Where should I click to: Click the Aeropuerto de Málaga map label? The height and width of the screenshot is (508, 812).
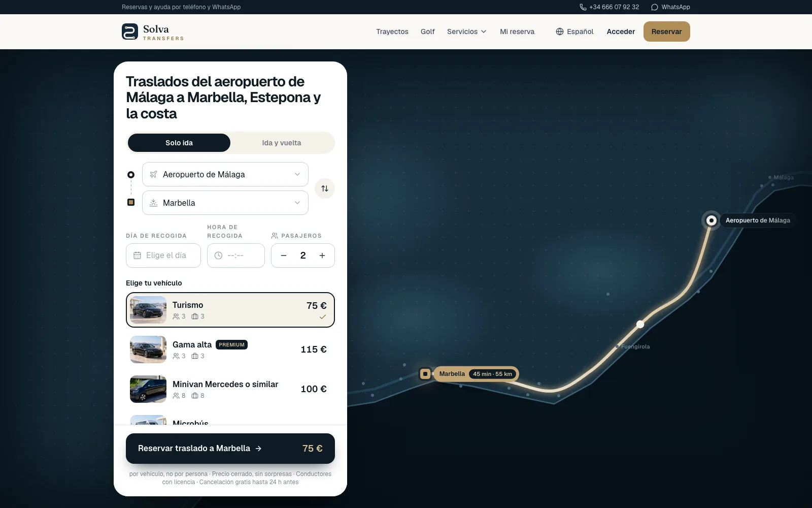pyautogui.click(x=758, y=220)
